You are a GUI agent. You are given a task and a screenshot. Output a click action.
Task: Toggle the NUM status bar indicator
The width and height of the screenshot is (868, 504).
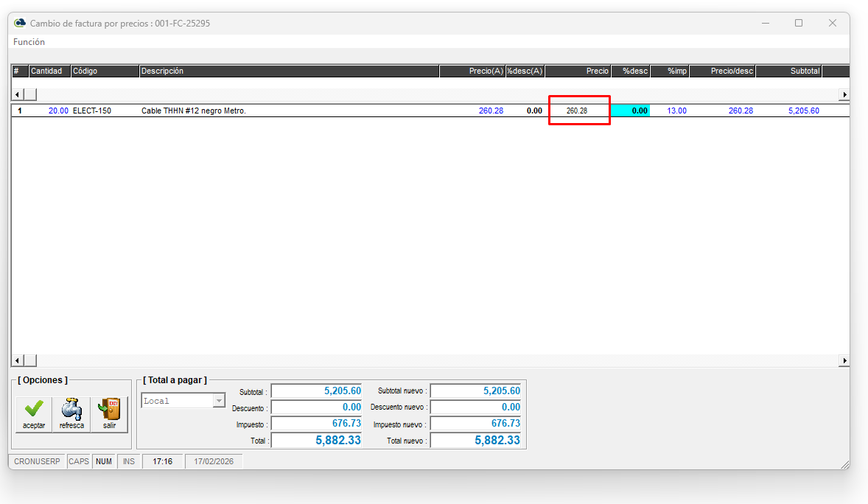click(x=104, y=462)
